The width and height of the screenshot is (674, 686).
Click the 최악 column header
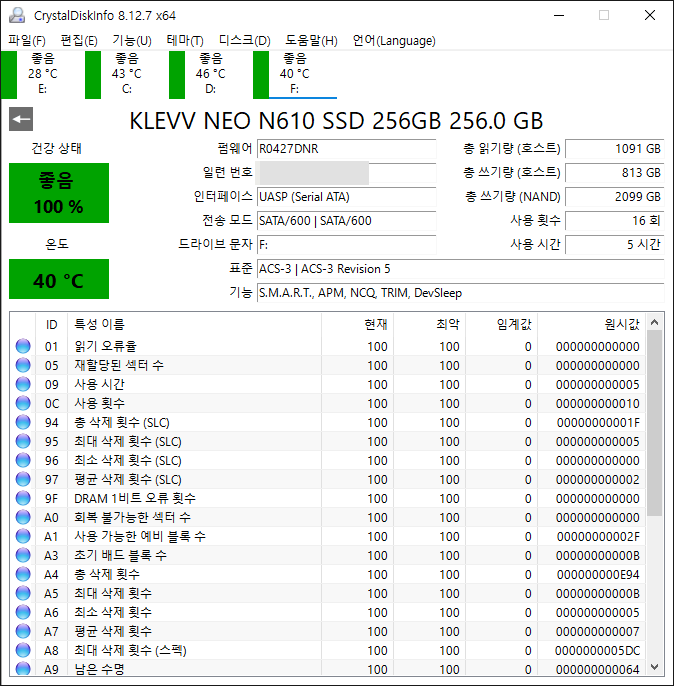point(430,324)
